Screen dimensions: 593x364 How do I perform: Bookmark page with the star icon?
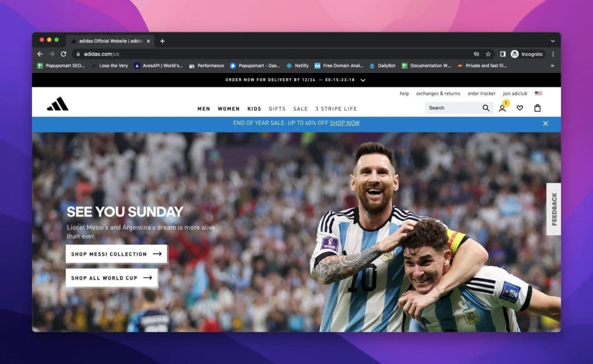tap(488, 54)
